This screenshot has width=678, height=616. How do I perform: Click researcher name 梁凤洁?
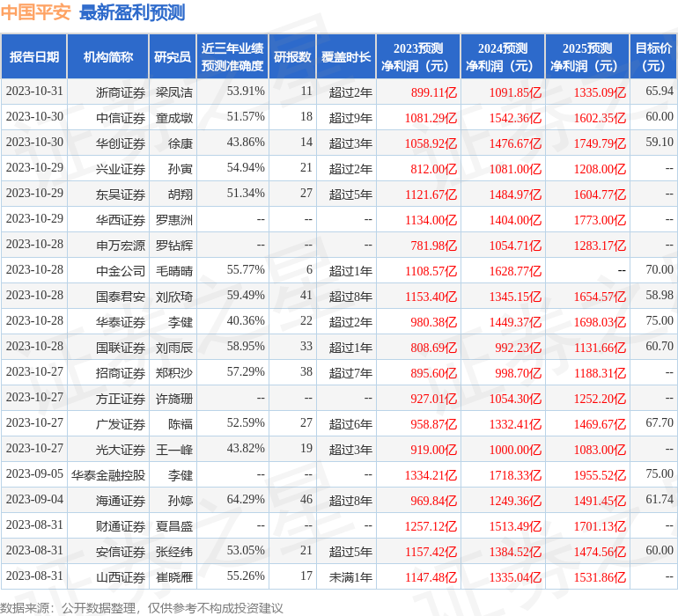[x=173, y=92]
